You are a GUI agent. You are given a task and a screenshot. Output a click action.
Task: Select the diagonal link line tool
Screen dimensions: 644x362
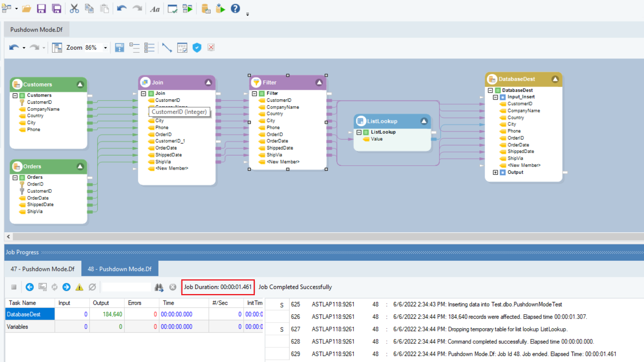click(x=167, y=48)
